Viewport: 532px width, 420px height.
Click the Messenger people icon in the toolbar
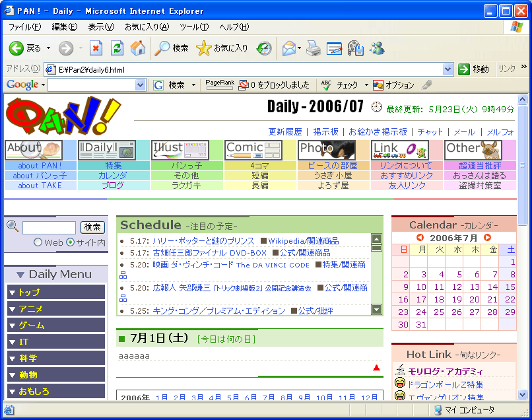377,48
